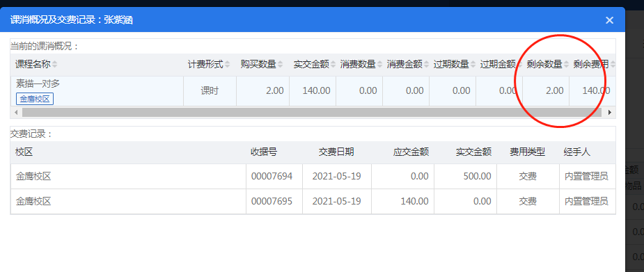Image resolution: width=644 pixels, height=272 pixels.
Task: Click the 交费日期 column header
Action: [336, 152]
